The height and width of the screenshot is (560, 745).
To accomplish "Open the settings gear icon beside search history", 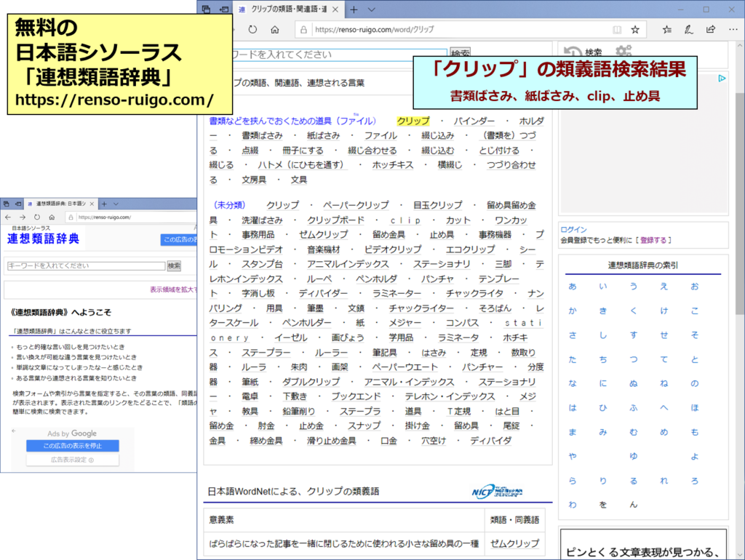I will tap(623, 52).
